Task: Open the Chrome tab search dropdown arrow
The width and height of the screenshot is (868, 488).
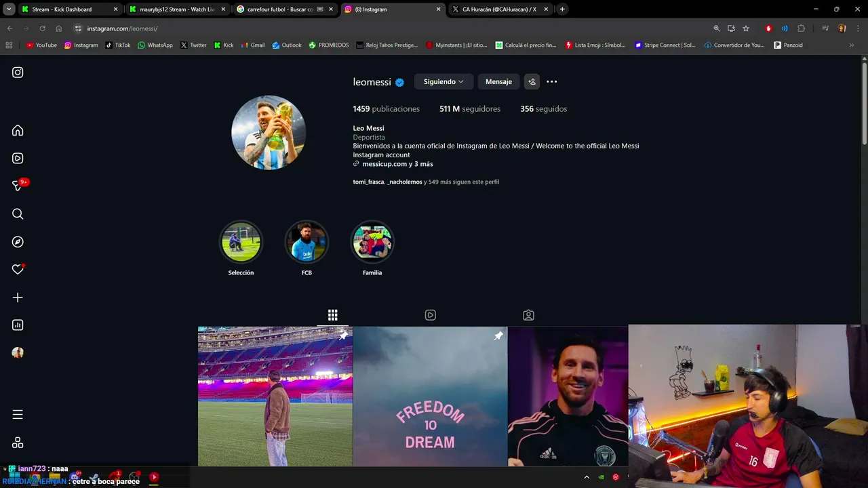Action: tap(7, 9)
